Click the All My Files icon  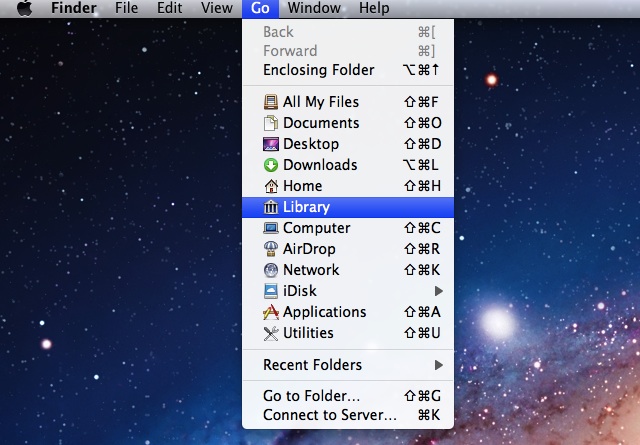(x=271, y=102)
